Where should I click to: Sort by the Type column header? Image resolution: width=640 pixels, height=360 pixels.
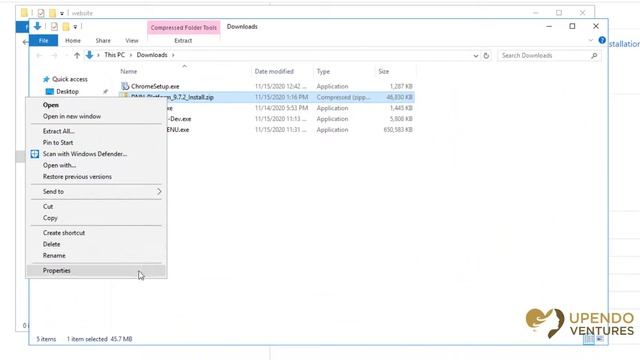(323, 71)
